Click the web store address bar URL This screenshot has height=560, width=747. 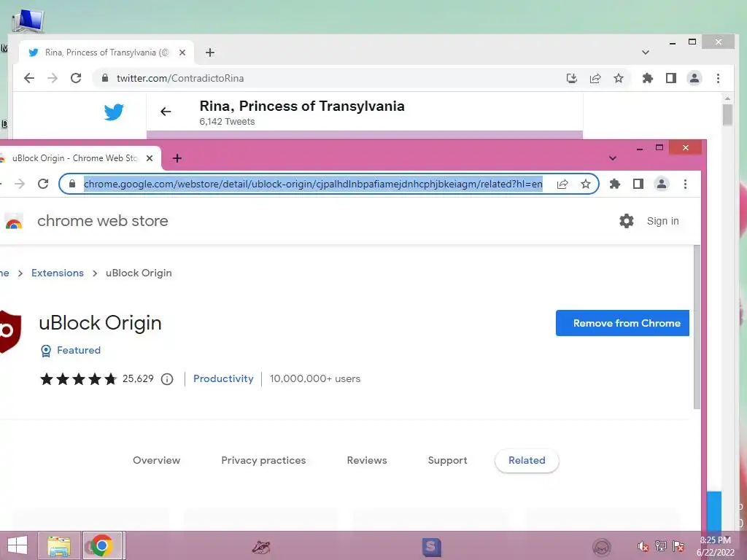coord(313,184)
